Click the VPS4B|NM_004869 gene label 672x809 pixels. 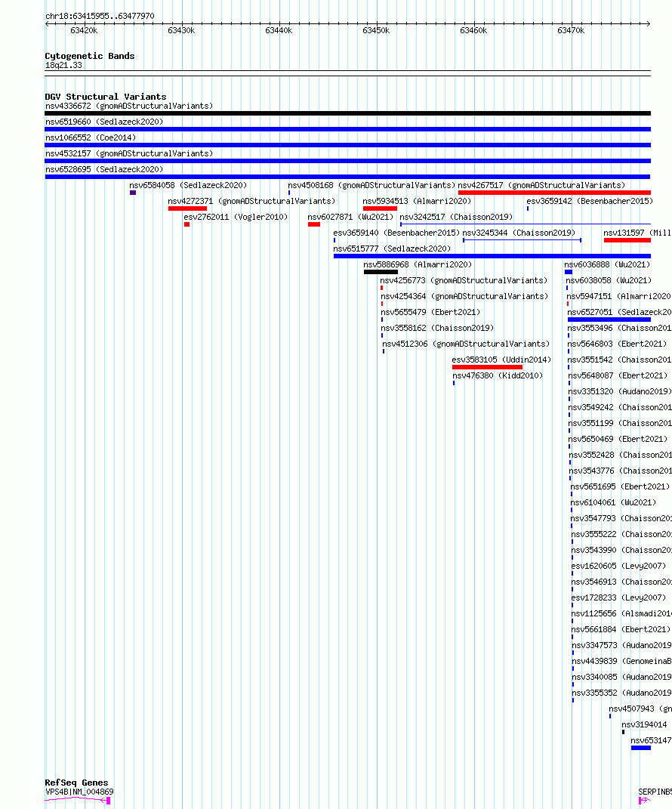[79, 792]
